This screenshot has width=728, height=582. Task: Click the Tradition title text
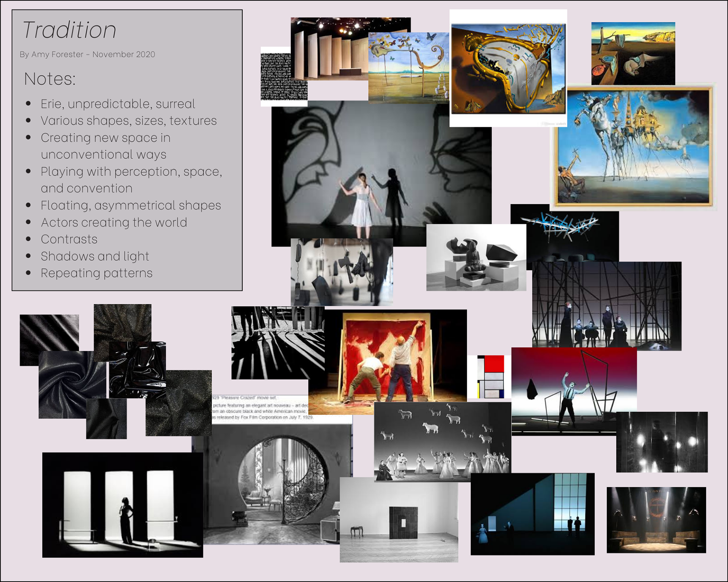coord(69,30)
